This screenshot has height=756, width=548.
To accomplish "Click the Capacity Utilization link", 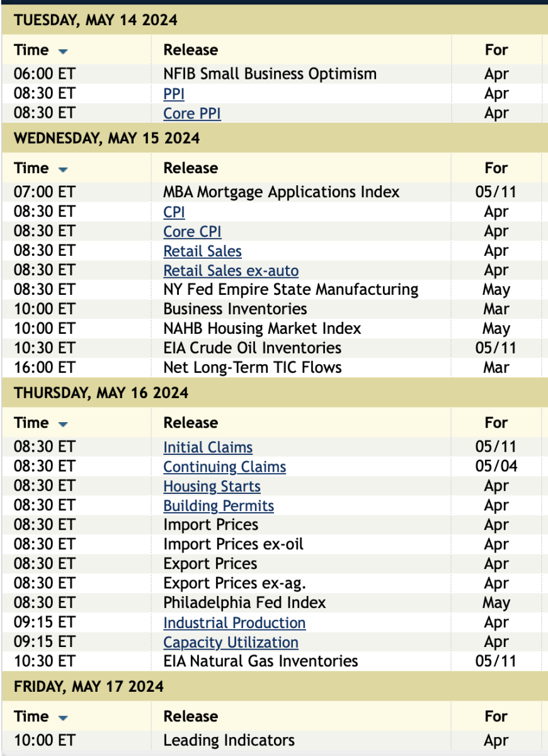I will [231, 642].
